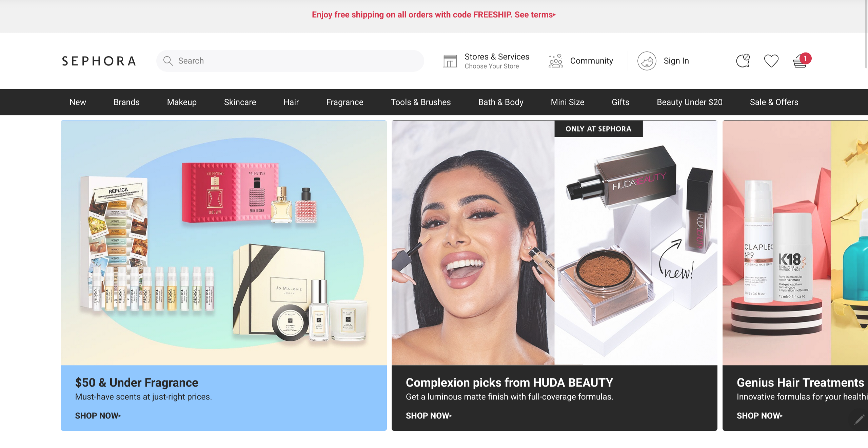The width and height of the screenshot is (868, 448).
Task: Click the Sephora logo
Action: (x=99, y=61)
